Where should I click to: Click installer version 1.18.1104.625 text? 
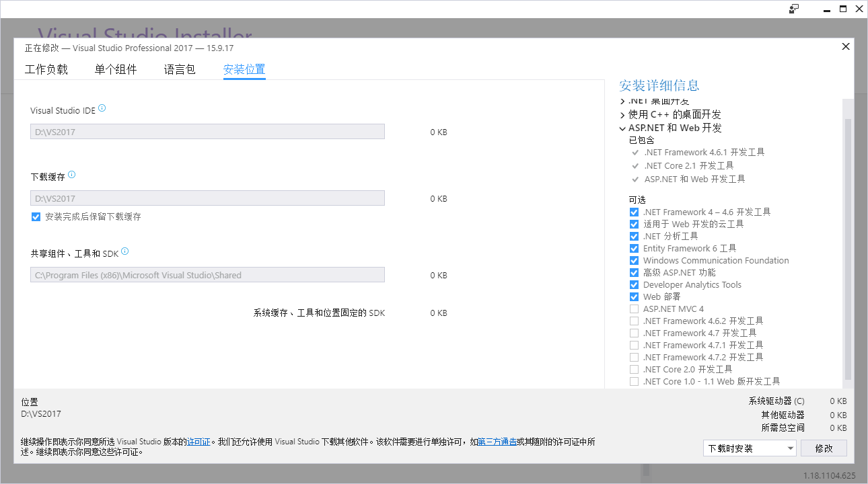point(830,476)
